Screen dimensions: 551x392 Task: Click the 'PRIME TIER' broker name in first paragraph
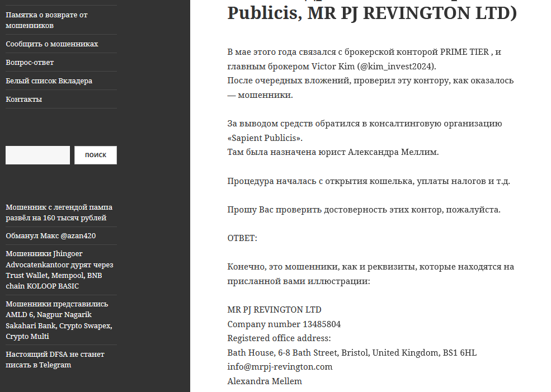click(464, 52)
